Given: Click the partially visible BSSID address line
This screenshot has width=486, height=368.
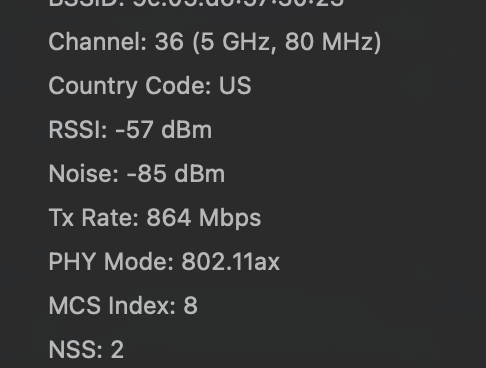Looking at the screenshot, I should 196,3.
